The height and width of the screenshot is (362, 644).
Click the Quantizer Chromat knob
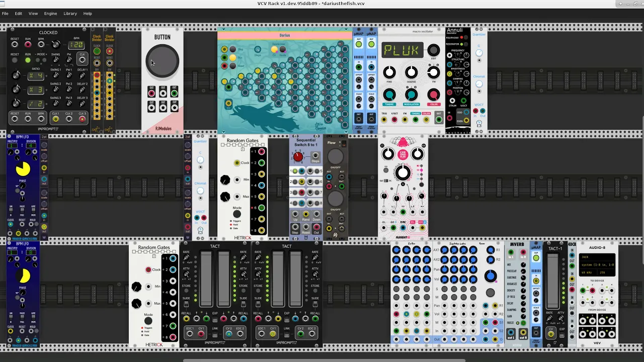[x=479, y=83]
